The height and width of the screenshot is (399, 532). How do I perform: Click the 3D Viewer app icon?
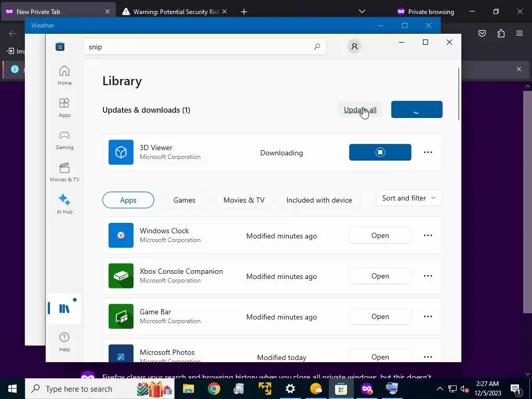121,152
